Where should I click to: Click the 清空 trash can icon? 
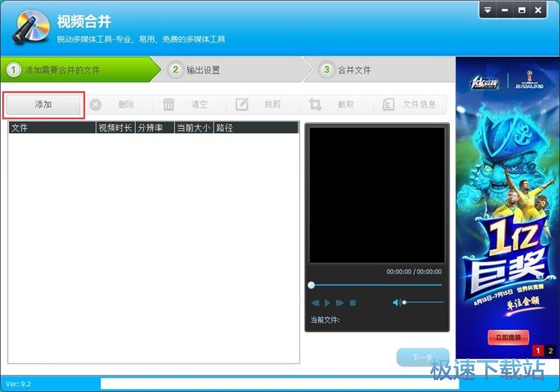tap(169, 105)
